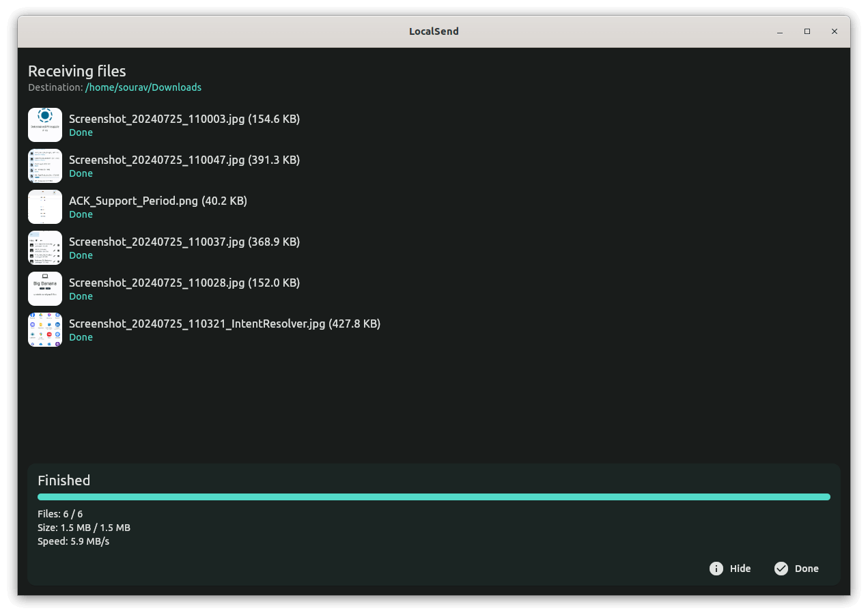Click the Receiving files heading

coord(76,71)
